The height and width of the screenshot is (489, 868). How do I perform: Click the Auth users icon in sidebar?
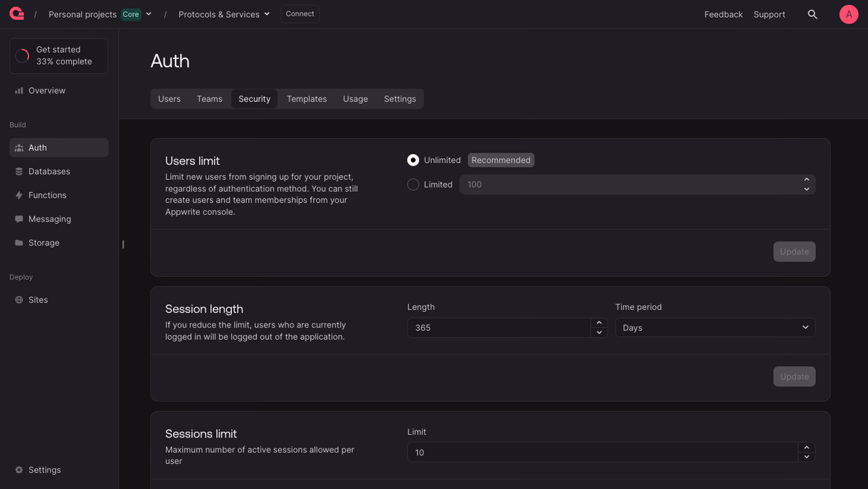point(19,148)
